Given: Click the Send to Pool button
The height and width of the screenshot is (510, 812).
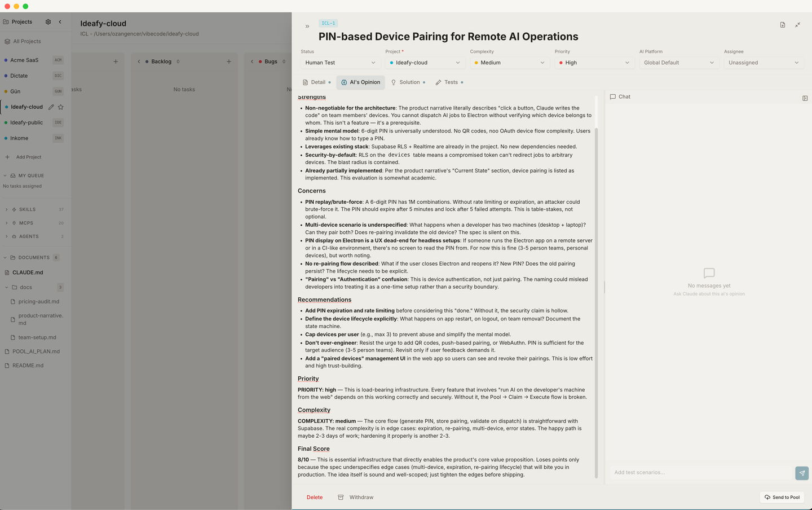Looking at the screenshot, I should (x=782, y=498).
